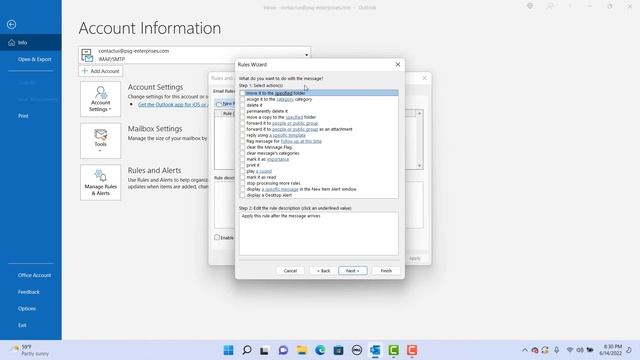Open the Dell app on taskbar

(357, 350)
